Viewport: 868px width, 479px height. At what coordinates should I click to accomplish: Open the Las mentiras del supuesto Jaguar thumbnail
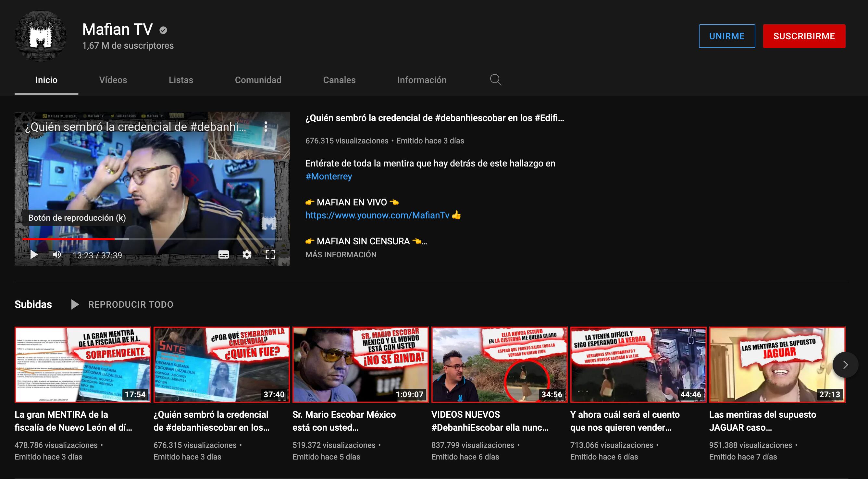(777, 364)
